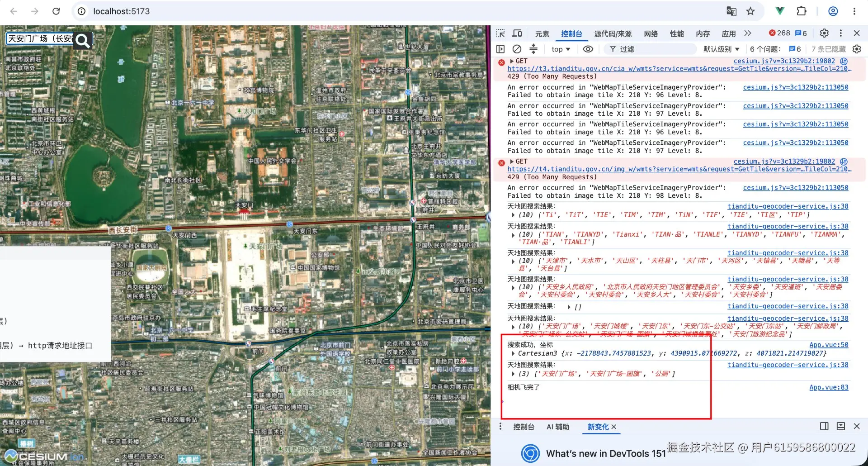
Task: Click the arrows-to-line icon beside clear console
Action: point(533,49)
